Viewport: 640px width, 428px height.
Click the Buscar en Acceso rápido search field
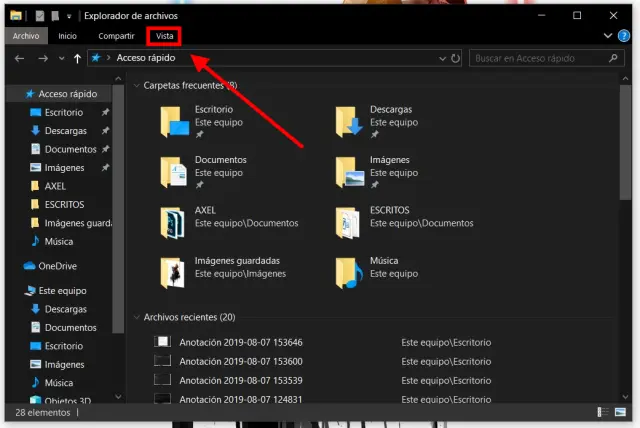pos(547,58)
